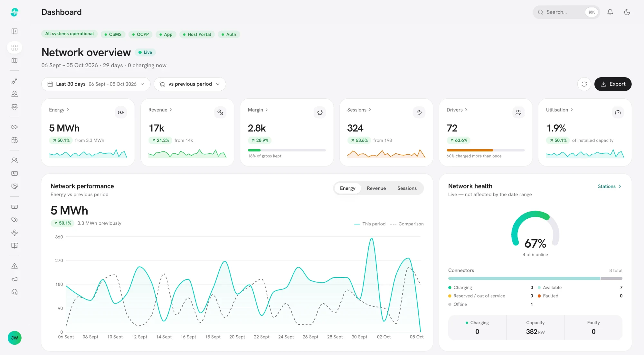Switch chart to the Revenue tab
Screen dimensions: 644x355
pos(376,188)
